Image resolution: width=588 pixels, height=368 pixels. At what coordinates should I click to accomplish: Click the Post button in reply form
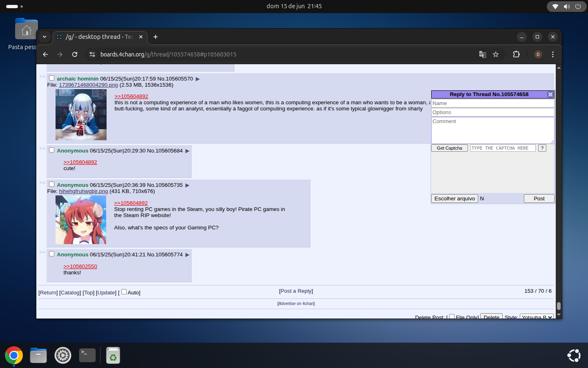click(x=539, y=199)
